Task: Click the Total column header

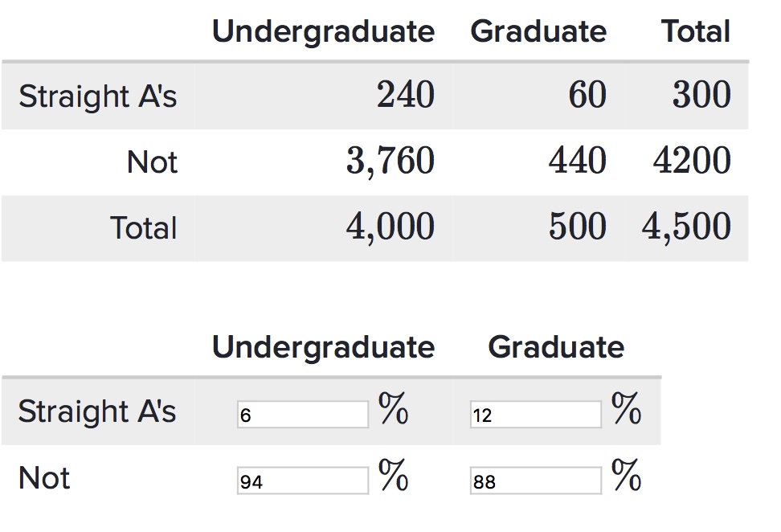Action: tap(696, 31)
